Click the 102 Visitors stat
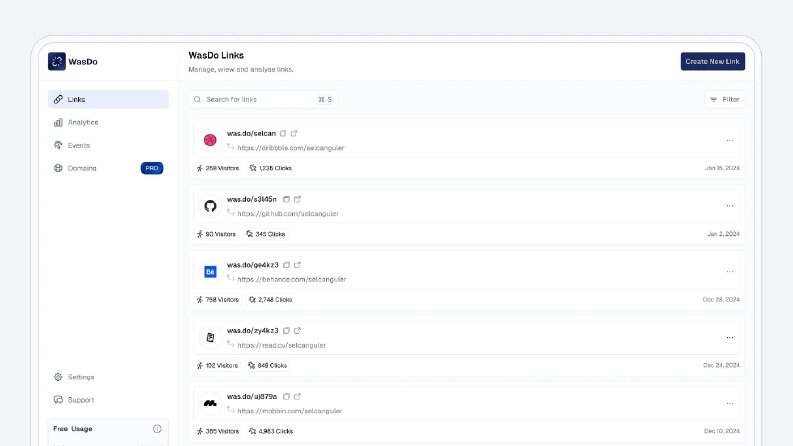 click(x=217, y=366)
